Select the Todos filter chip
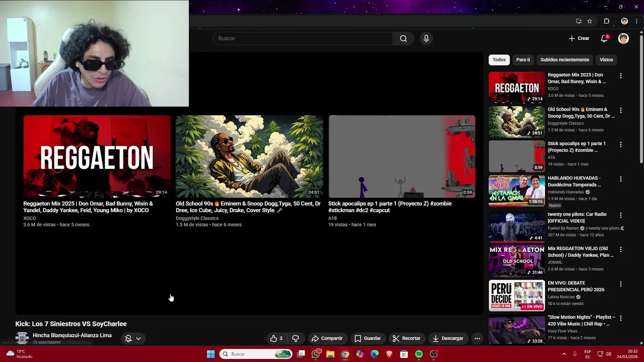The height and width of the screenshot is (362, 644). tap(499, 60)
